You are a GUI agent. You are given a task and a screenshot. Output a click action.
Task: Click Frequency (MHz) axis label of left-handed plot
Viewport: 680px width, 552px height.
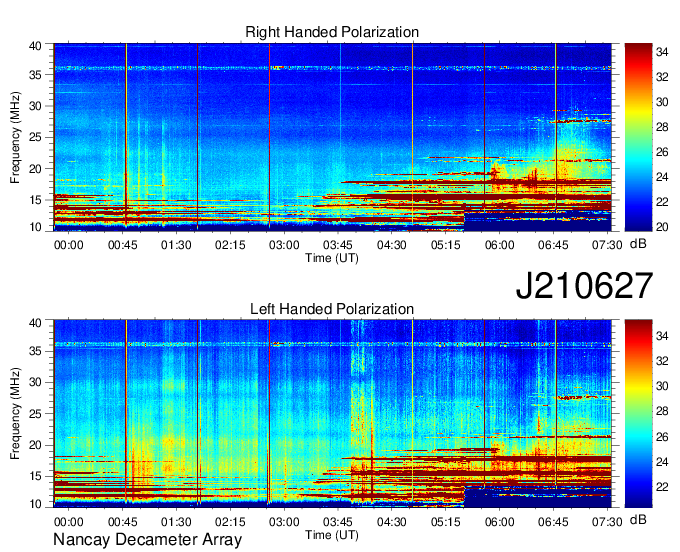click(x=15, y=414)
